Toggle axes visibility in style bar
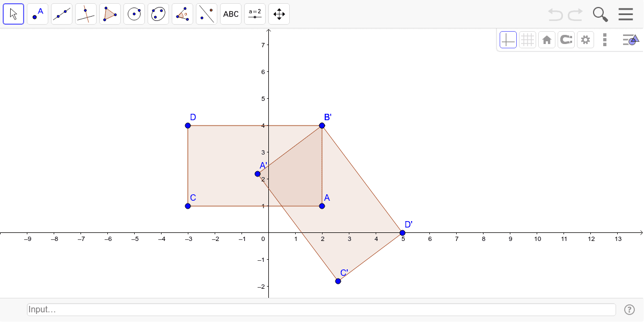Image resolution: width=644 pixels, height=322 pixels. (x=508, y=40)
